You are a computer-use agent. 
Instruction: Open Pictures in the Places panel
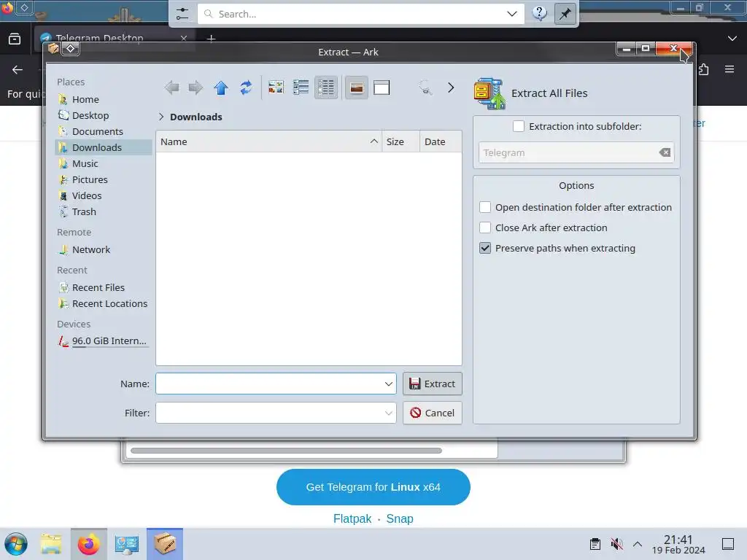[x=104, y=179]
